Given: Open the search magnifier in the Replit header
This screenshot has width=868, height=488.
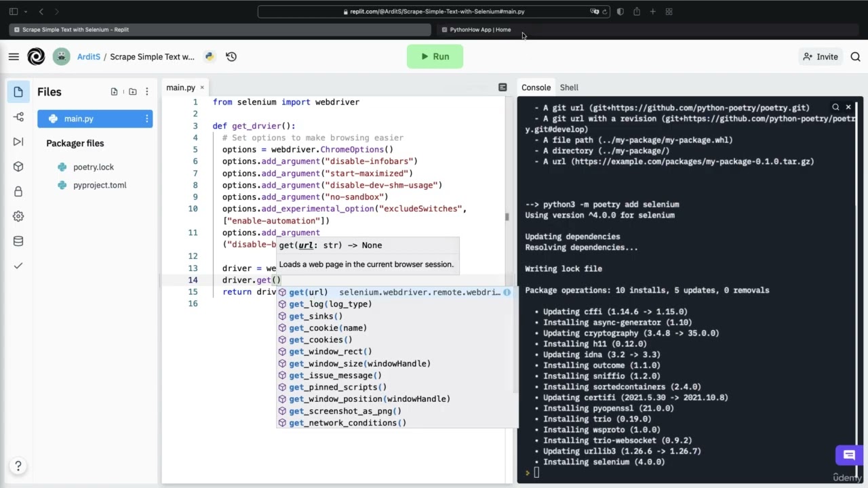Looking at the screenshot, I should coord(855,57).
